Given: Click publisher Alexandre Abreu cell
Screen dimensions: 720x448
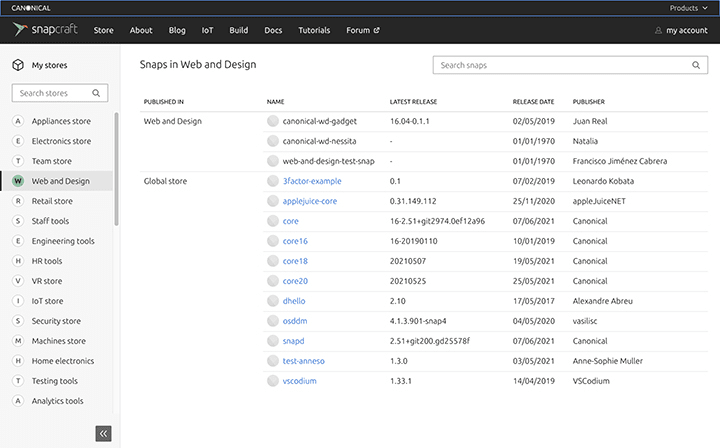Looking at the screenshot, I should 602,301.
